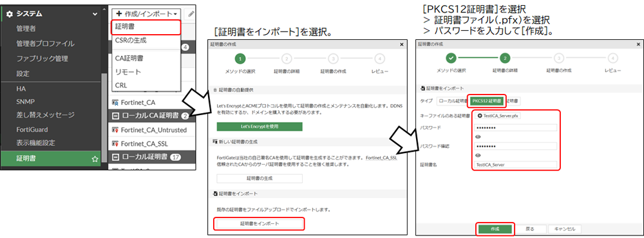Screen dimensions: 644x238
Task: Select the Fortinet_CA list row
Action: [151, 102]
